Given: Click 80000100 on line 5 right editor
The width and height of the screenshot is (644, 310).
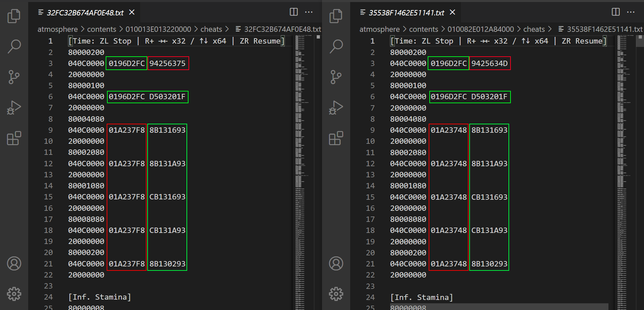Looking at the screenshot, I should point(408,85).
